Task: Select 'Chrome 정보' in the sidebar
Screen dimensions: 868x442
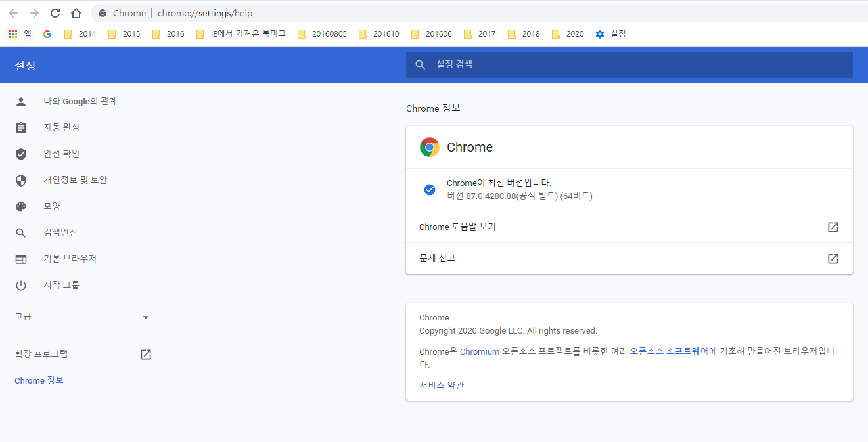Action: [39, 380]
